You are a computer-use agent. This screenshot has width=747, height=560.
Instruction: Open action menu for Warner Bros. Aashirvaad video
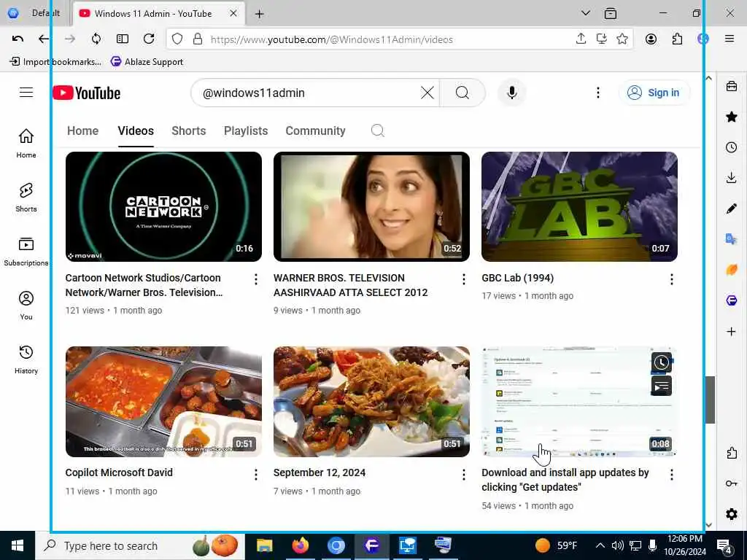tap(463, 279)
